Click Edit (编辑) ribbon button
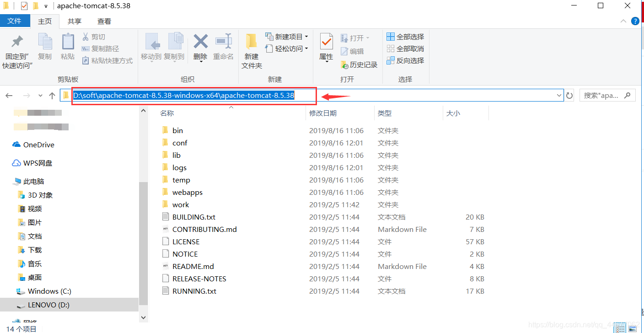The width and height of the screenshot is (644, 333). (x=352, y=51)
